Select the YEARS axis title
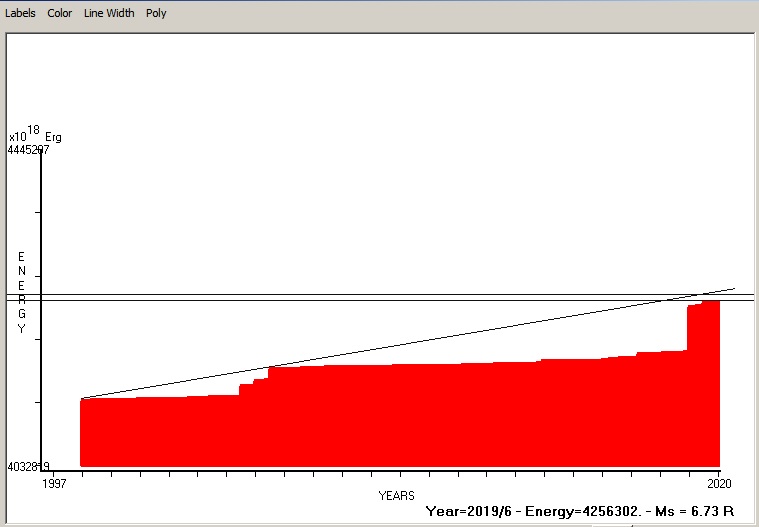Image resolution: width=759 pixels, height=527 pixels. [396, 496]
